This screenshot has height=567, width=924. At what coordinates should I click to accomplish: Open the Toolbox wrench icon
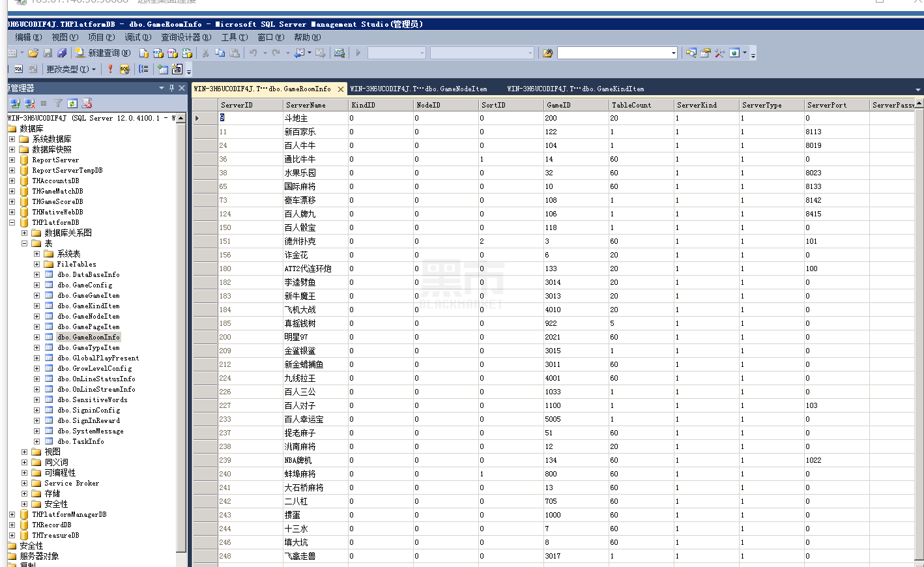tap(720, 53)
